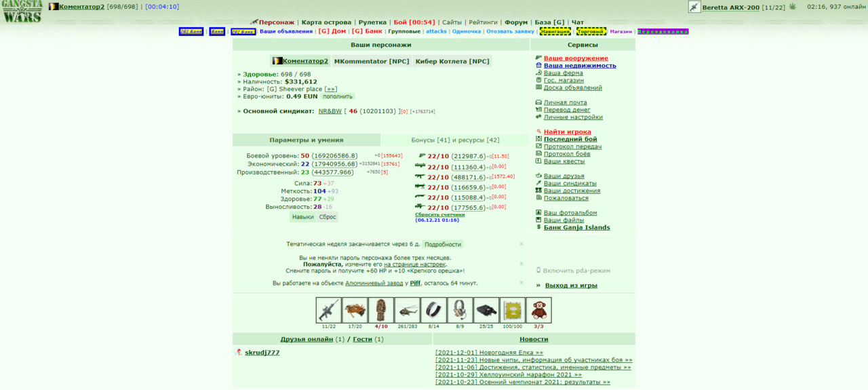Screen dimensions: 868x390
Task: Click the пополнить EUN button
Action: point(337,96)
